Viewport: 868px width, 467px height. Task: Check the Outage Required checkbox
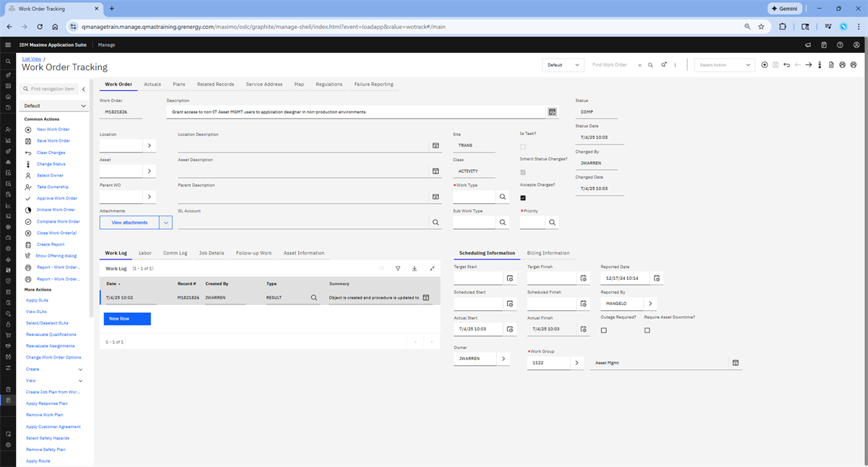click(604, 330)
